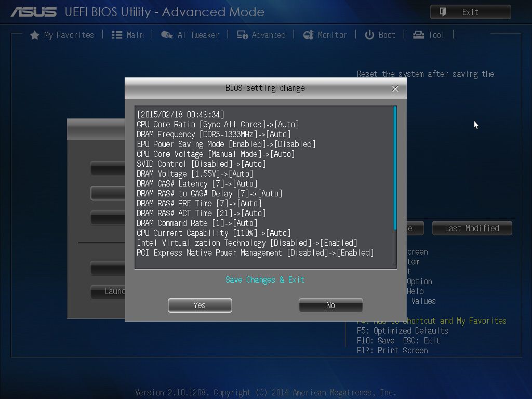Open the Tool tab
Screen dimensions: 532x399
(428, 35)
